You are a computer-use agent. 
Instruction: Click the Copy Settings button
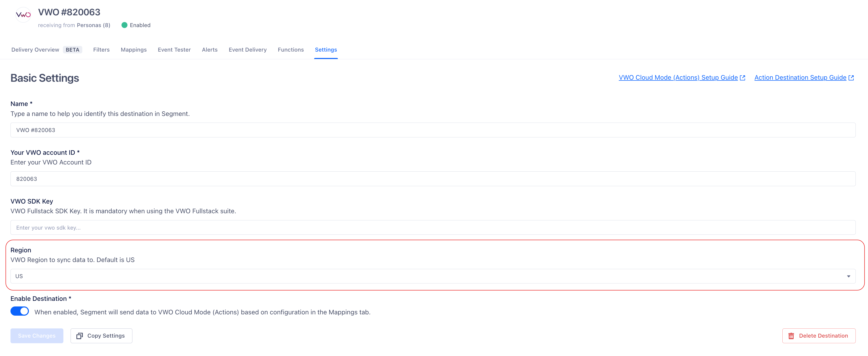[x=101, y=336]
